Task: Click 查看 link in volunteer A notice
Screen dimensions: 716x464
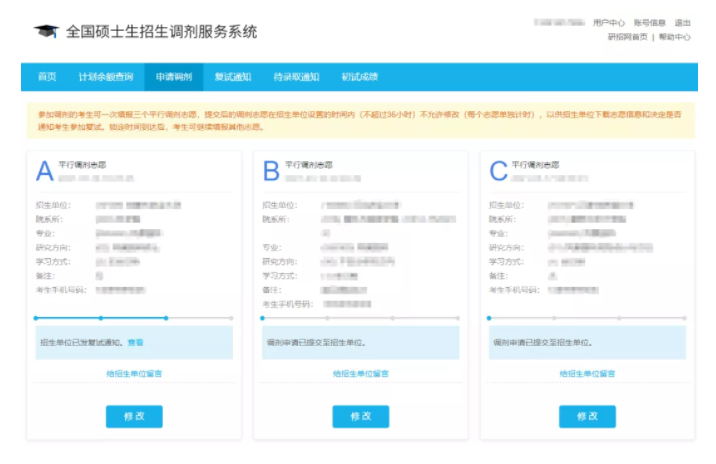Action: 135,342
